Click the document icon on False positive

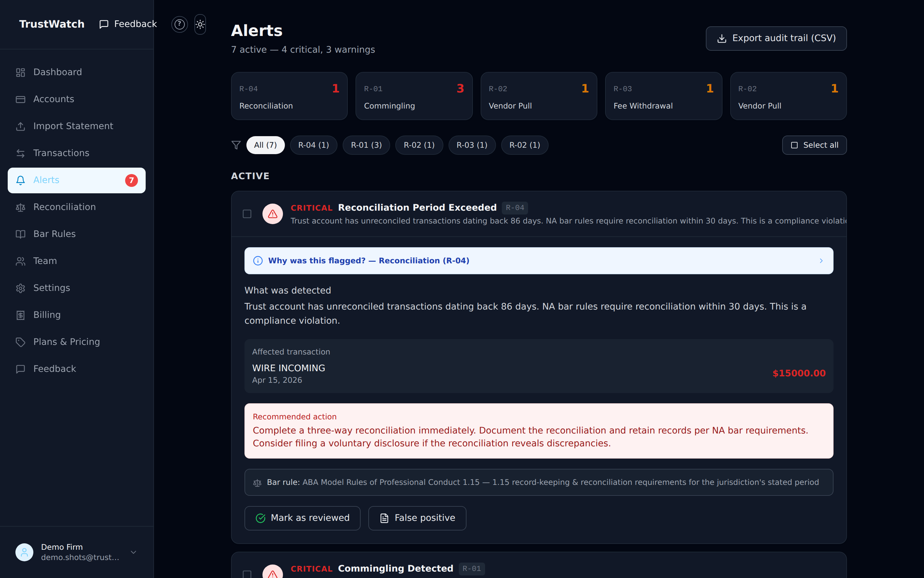click(384, 518)
